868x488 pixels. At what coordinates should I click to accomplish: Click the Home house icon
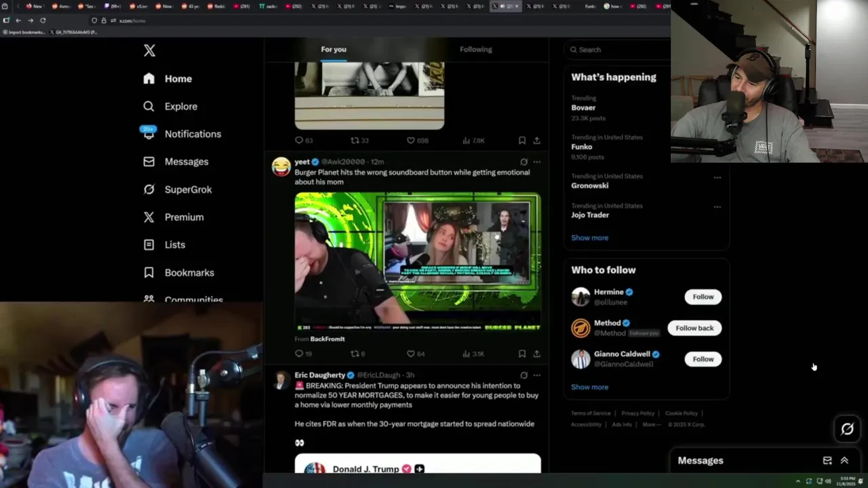(x=149, y=79)
